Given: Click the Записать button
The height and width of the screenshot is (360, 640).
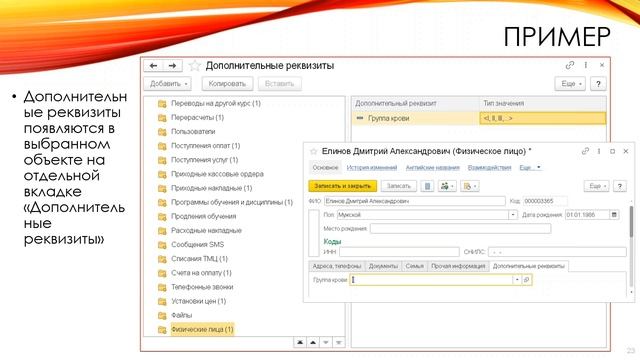Looking at the screenshot, I should click(x=398, y=186).
